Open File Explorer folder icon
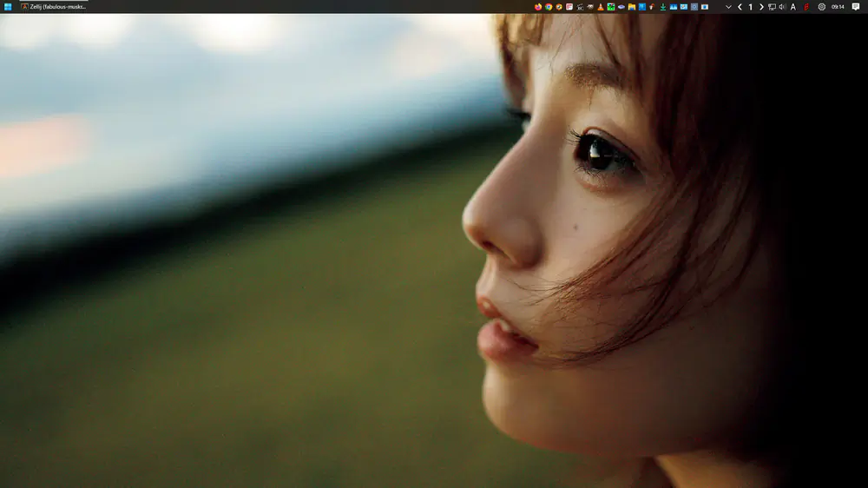Viewport: 868px width, 488px height. click(632, 6)
